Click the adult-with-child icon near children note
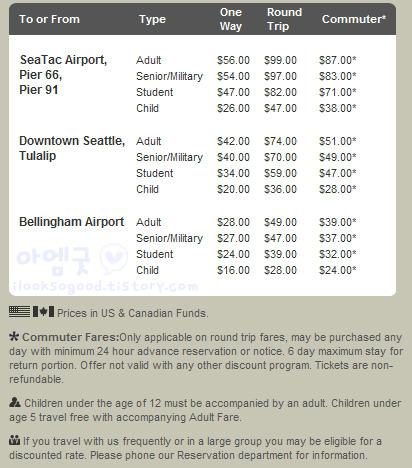Viewport: 412px width, 468px height. tap(15, 403)
